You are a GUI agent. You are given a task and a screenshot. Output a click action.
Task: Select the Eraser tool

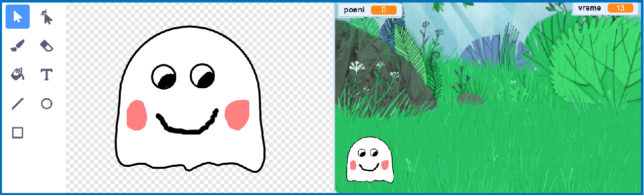pos(46,46)
